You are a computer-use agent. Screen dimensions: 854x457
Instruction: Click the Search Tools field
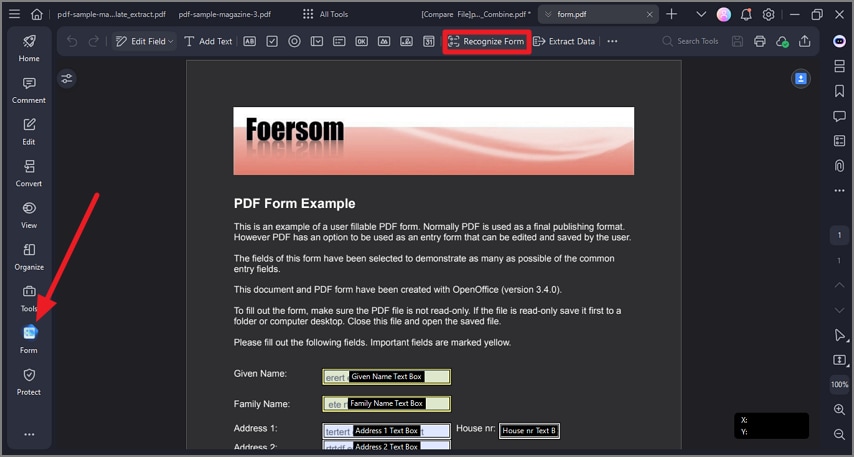point(691,41)
